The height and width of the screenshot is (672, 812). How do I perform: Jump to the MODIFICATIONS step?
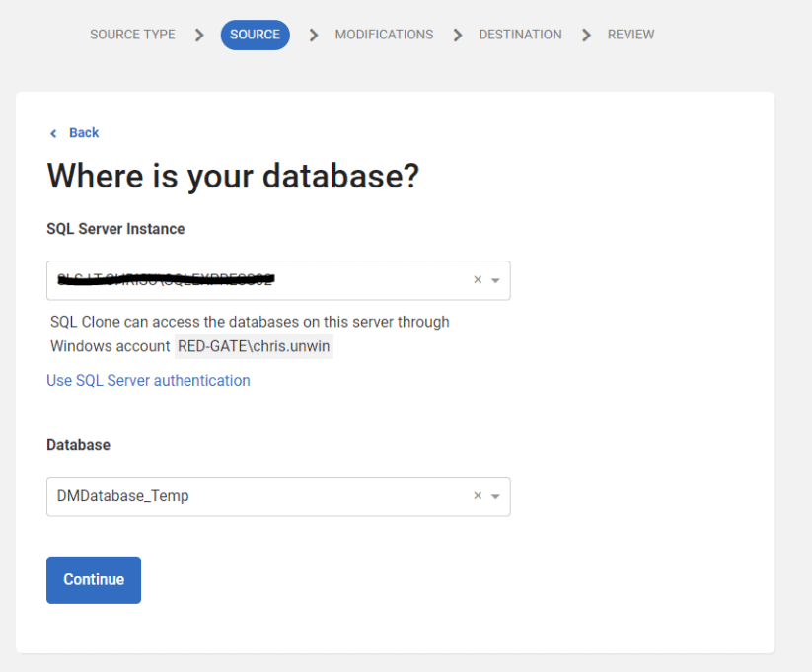384,35
